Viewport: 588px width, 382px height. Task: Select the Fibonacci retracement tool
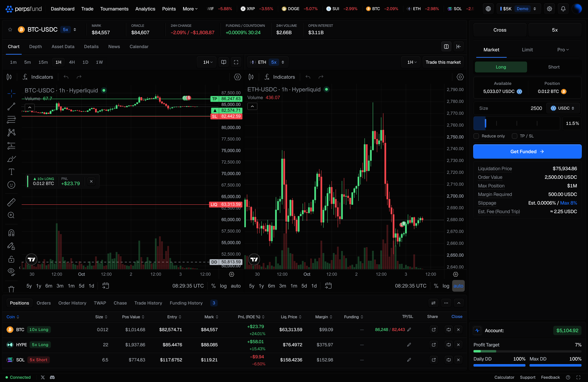tap(11, 120)
